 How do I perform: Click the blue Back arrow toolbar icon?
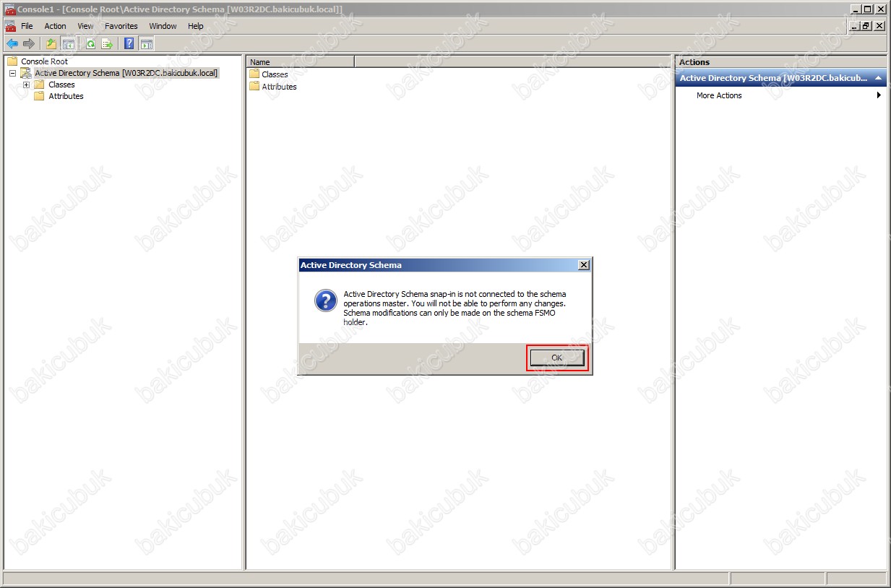coord(12,44)
